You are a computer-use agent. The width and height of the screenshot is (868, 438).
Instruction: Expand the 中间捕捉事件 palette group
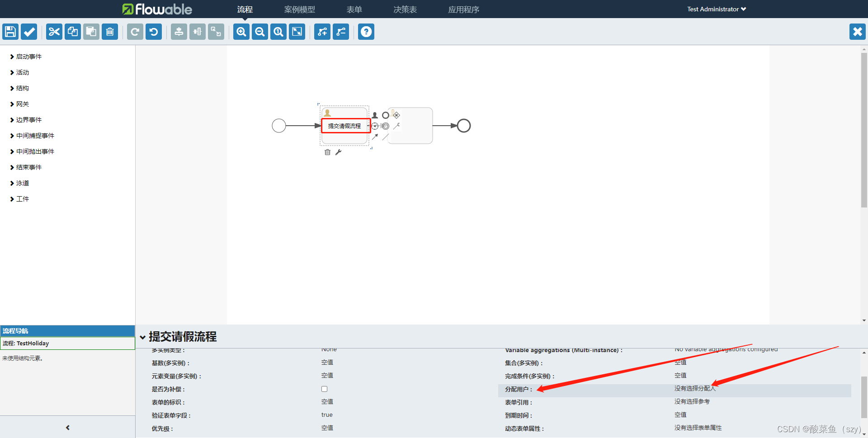(x=32, y=136)
